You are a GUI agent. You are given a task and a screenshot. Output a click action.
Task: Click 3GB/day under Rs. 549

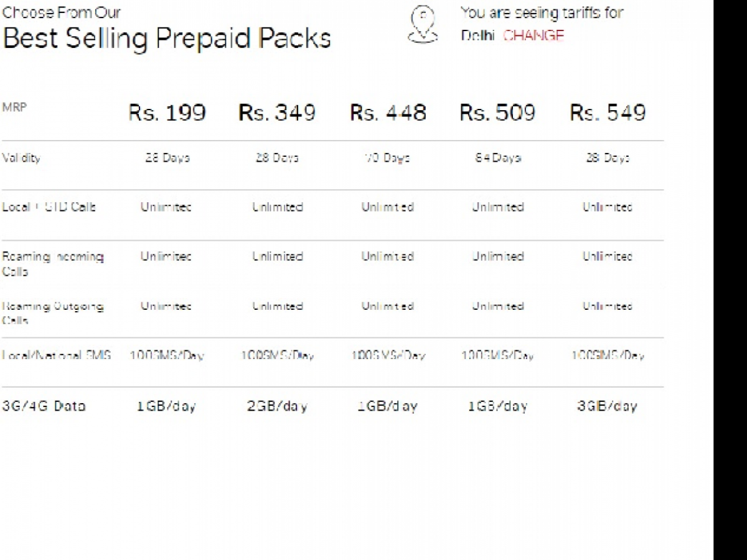(607, 406)
